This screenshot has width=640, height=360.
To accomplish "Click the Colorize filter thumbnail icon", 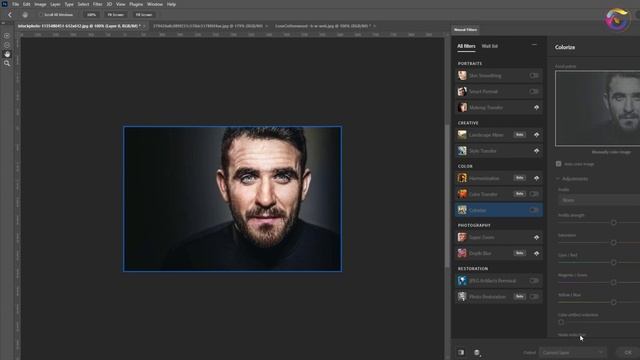I will point(462,210).
